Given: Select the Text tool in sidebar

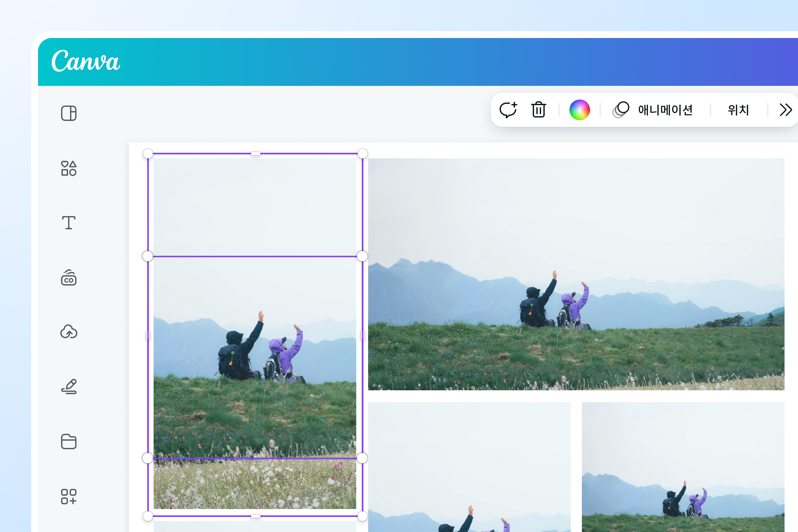Looking at the screenshot, I should [x=68, y=223].
